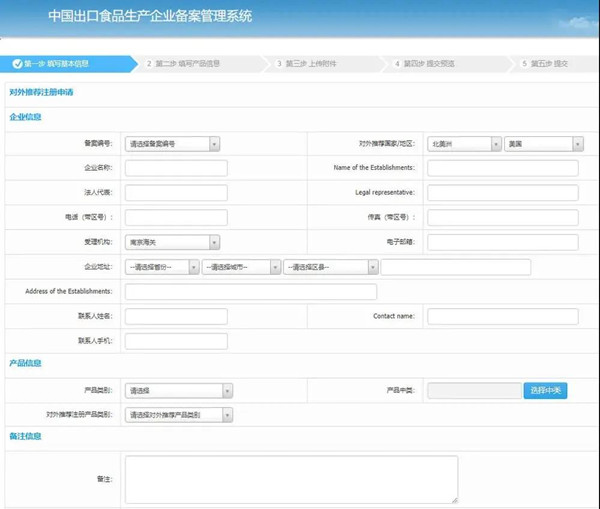This screenshot has height=509, width=600.
Task: Open the 产品类别 dropdown
Action: [178, 390]
